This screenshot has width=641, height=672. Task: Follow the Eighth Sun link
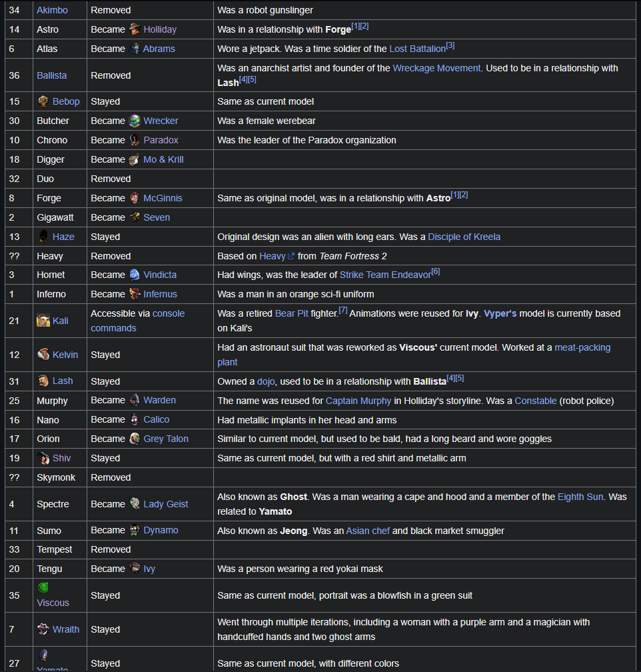580,497
